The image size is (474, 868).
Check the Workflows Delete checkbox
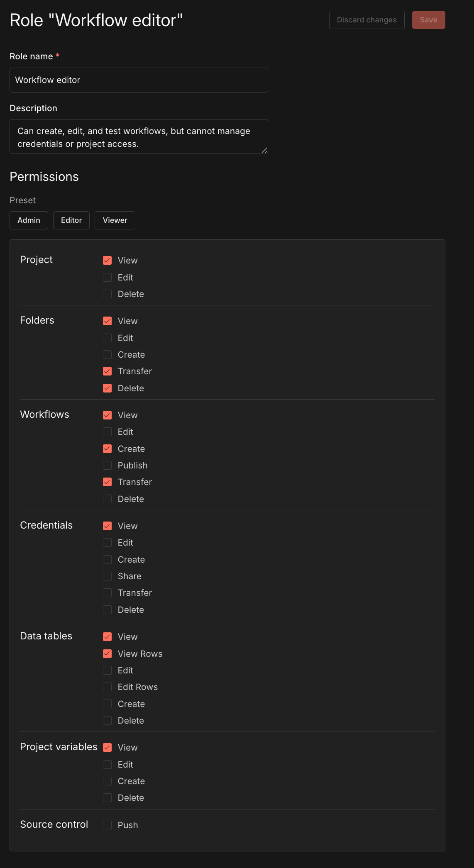point(108,499)
